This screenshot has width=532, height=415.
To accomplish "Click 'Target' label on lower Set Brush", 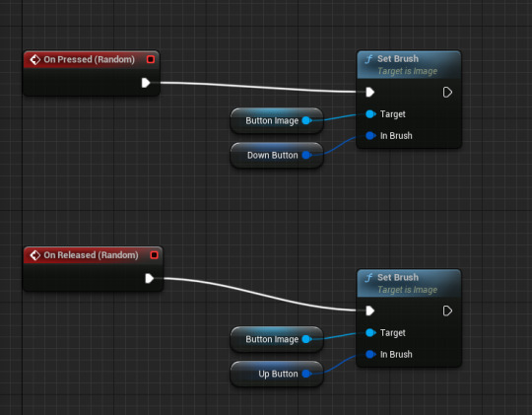I will click(392, 333).
